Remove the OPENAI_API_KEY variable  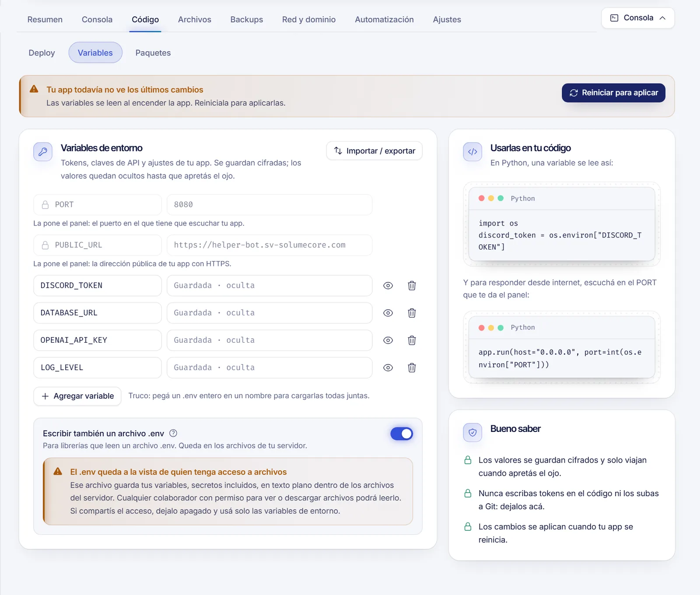point(412,340)
